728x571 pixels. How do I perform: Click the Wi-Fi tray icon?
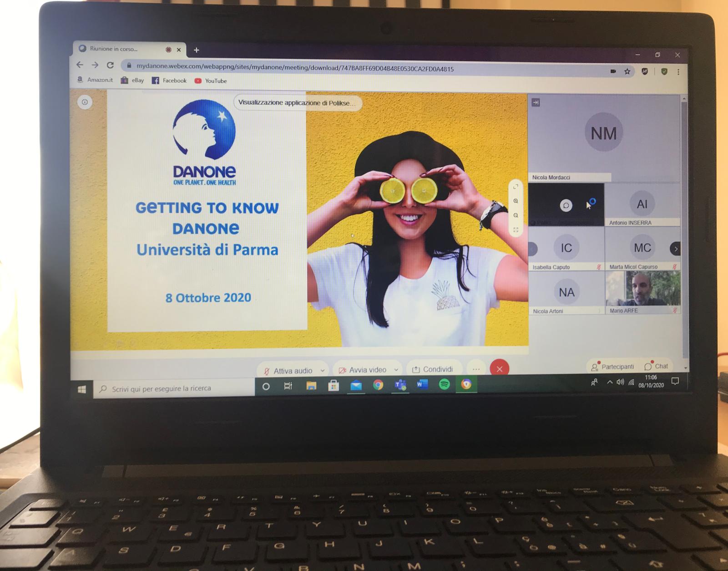(631, 382)
